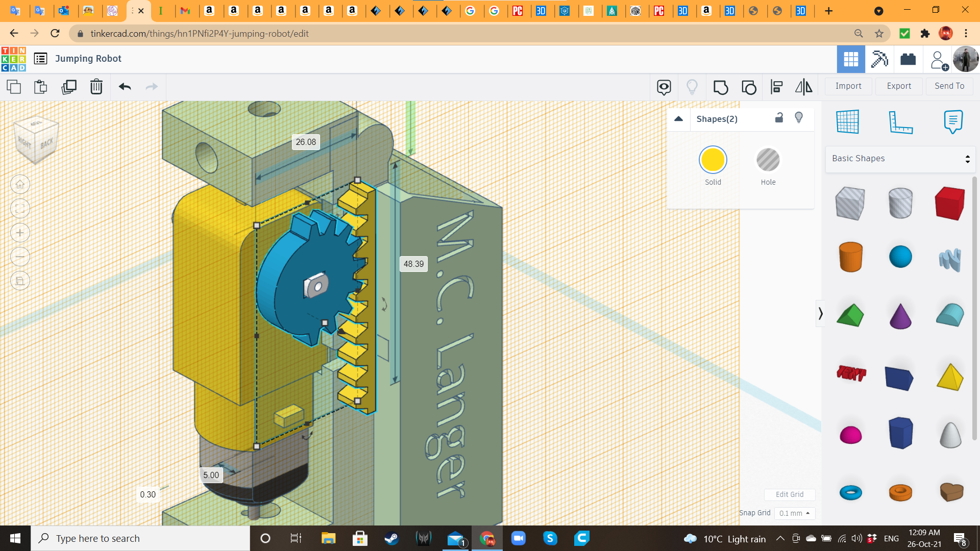Click the Mirror tool icon
Viewport: 980px width, 551px height.
point(803,87)
